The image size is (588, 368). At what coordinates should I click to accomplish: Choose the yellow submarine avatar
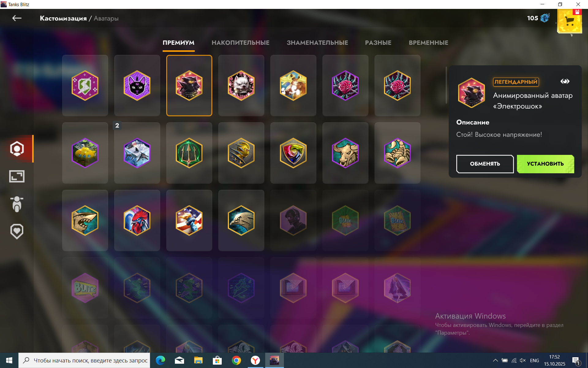pyautogui.click(x=85, y=153)
